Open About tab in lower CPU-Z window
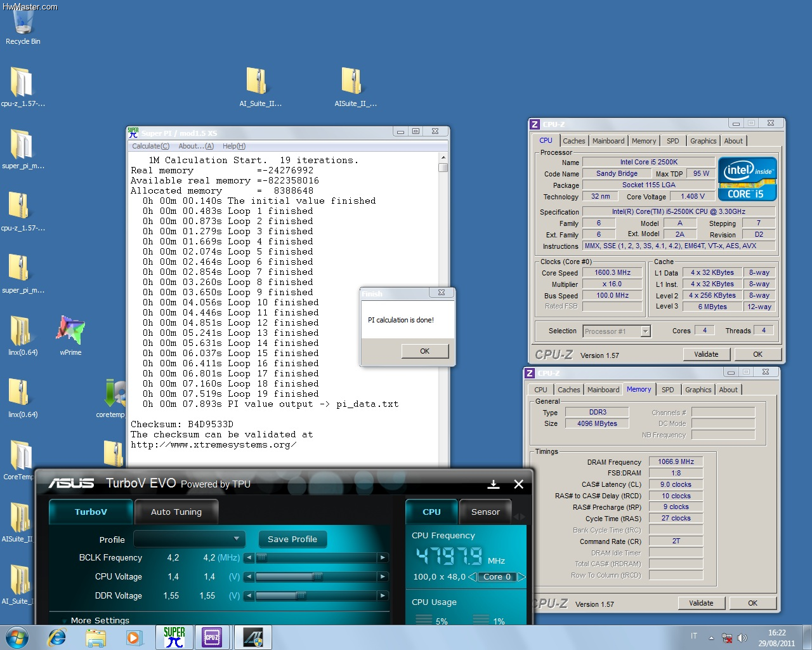Viewport: 812px width, 650px height. click(728, 390)
